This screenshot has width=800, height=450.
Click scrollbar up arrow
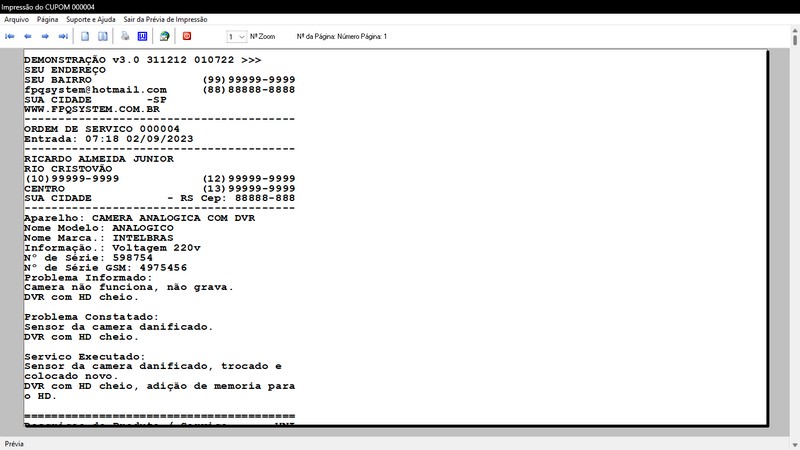[x=795, y=31]
